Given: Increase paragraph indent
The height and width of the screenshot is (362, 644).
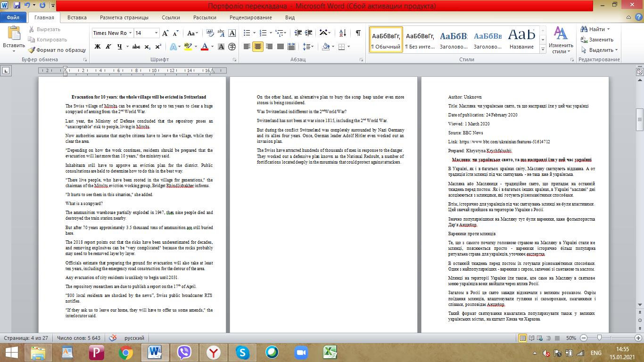Looking at the screenshot, I should (x=310, y=33).
